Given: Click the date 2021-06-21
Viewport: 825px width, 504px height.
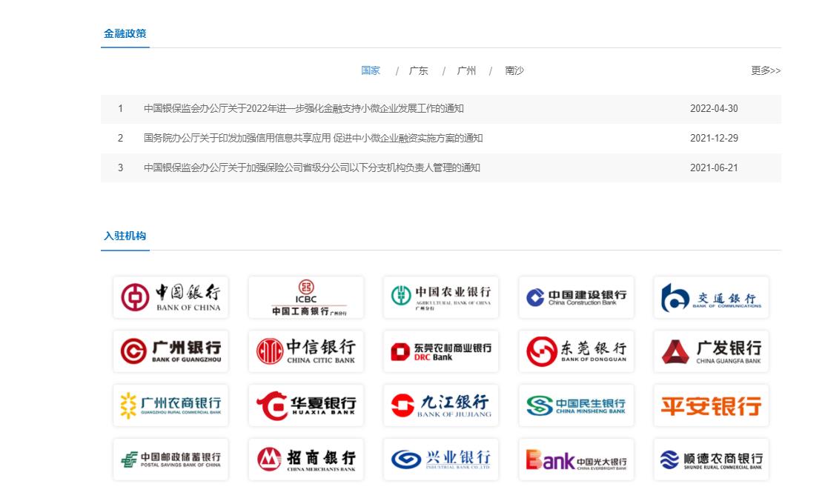Looking at the screenshot, I should [x=714, y=168].
